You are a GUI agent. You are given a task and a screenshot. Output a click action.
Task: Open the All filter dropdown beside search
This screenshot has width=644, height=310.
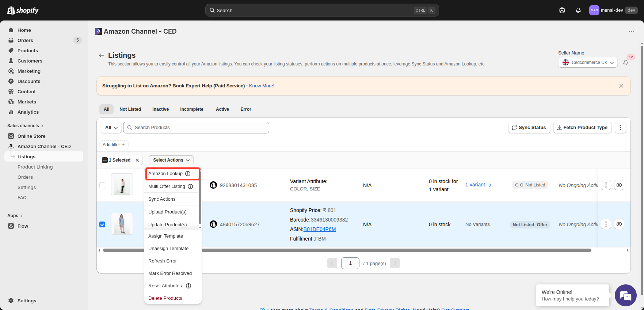click(x=111, y=128)
